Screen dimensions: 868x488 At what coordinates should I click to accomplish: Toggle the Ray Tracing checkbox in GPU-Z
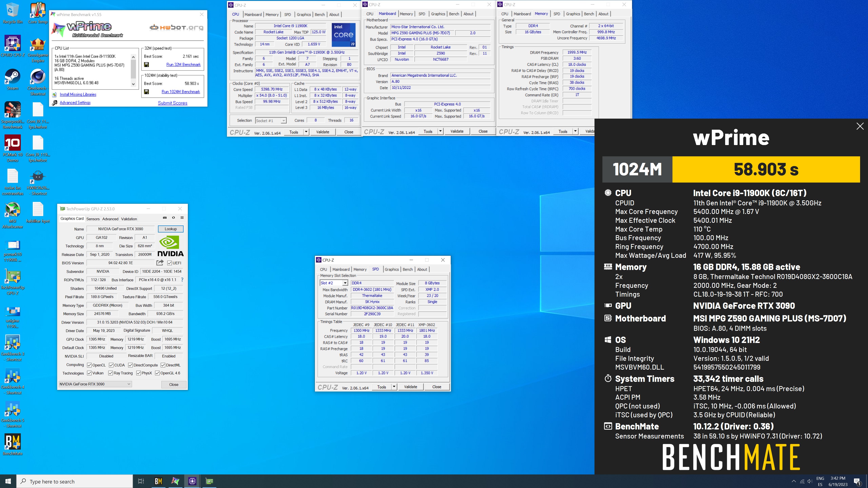(x=111, y=373)
